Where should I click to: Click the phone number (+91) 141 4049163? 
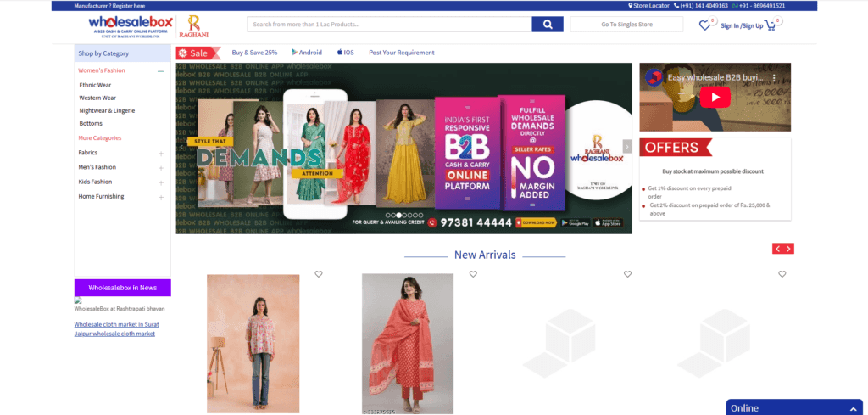tap(701, 6)
